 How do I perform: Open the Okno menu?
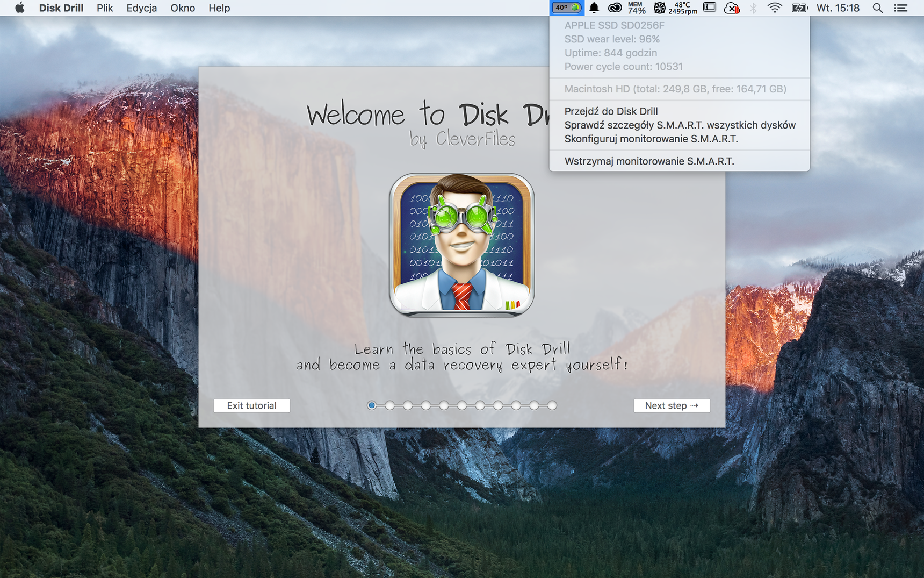pyautogui.click(x=183, y=8)
